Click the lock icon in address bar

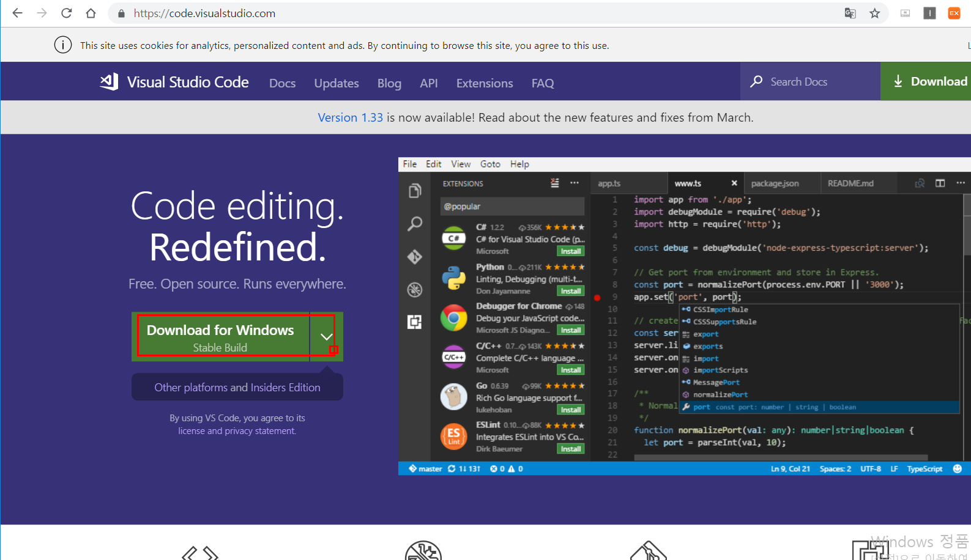121,13
